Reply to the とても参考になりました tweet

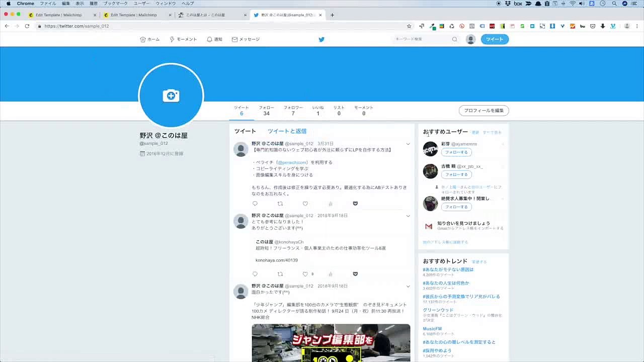pos(255,274)
